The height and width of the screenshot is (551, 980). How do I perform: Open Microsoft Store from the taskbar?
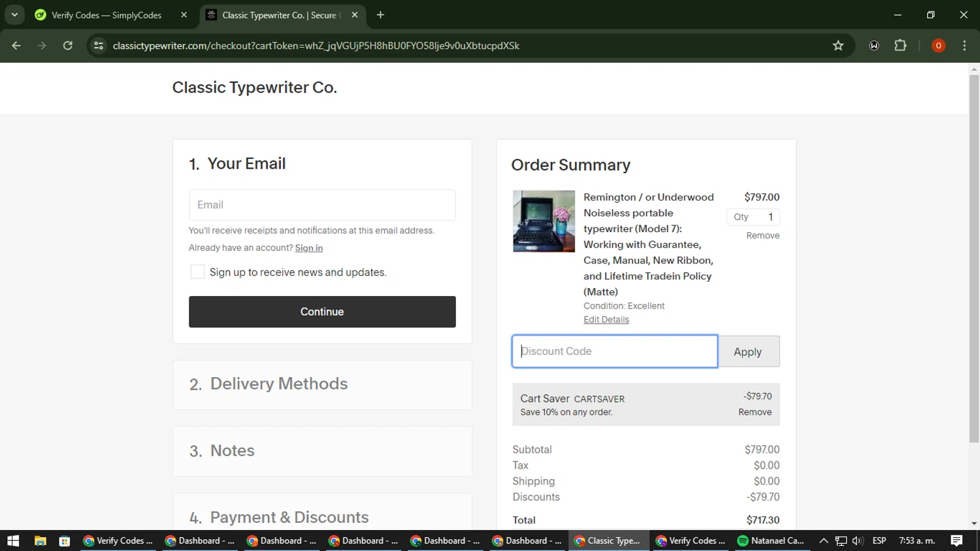point(65,541)
